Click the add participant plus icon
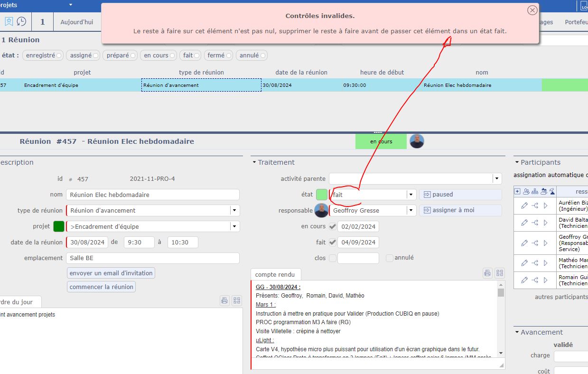This screenshot has height=374, width=588. pos(518,191)
